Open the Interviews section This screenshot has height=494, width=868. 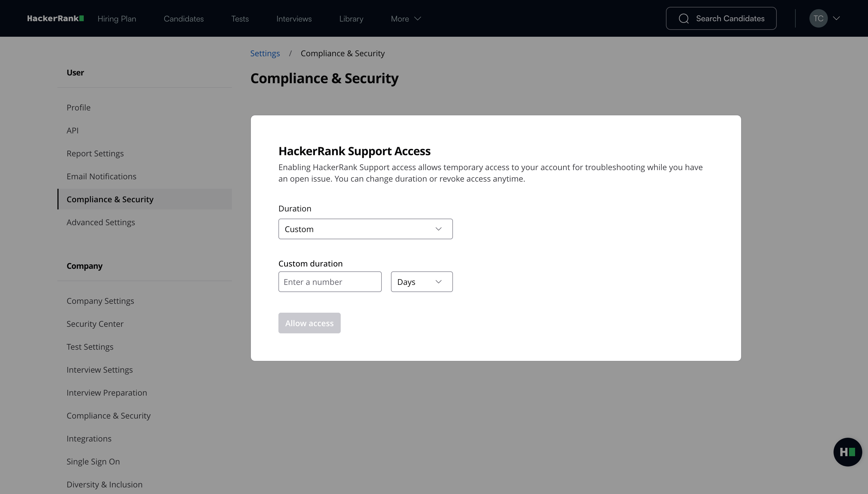294,19
